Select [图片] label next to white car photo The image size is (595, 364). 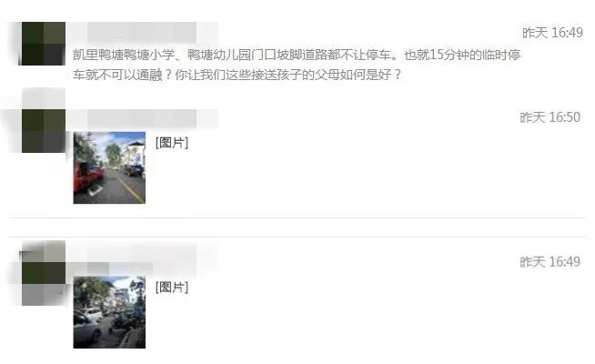pos(172,287)
